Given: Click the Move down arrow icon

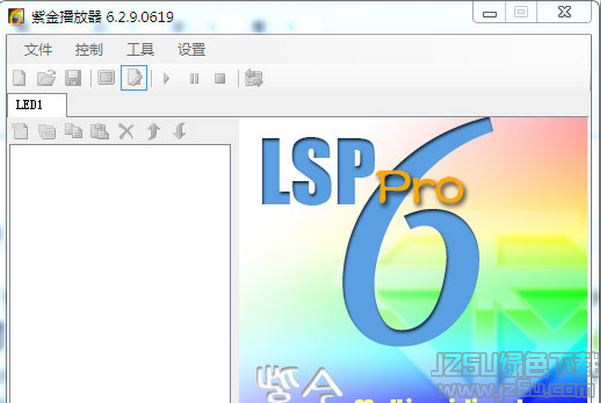Looking at the screenshot, I should click(x=179, y=131).
